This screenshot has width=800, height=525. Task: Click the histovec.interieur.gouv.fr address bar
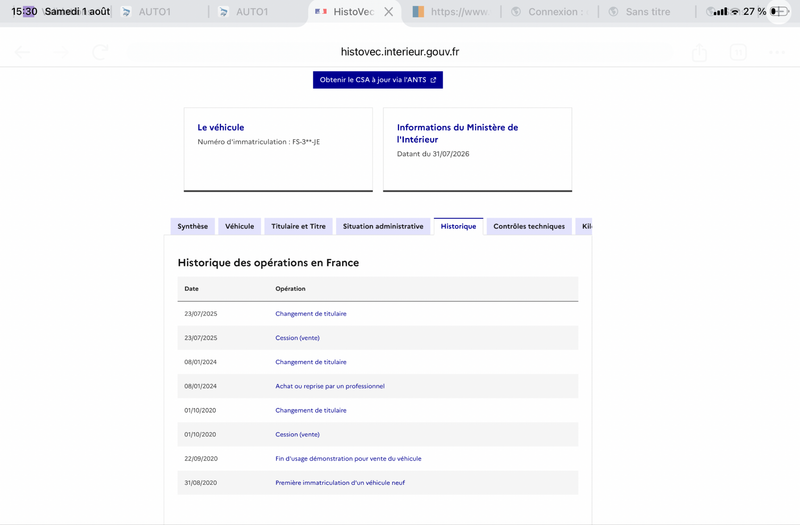pyautogui.click(x=400, y=52)
